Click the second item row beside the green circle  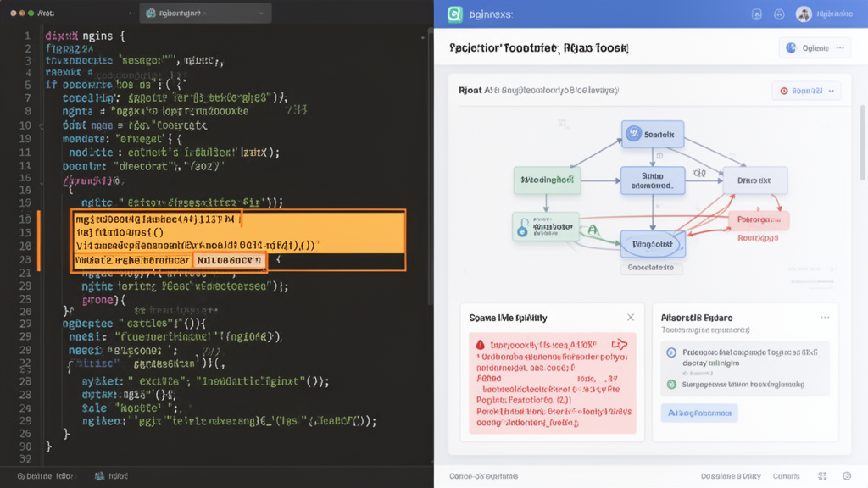pyautogui.click(x=743, y=384)
